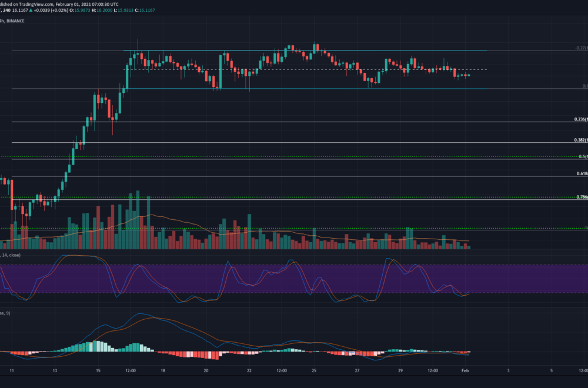Viewport: 588px width, 388px height.
Task: Click the date label 3 on time axis
Action: 509,370
